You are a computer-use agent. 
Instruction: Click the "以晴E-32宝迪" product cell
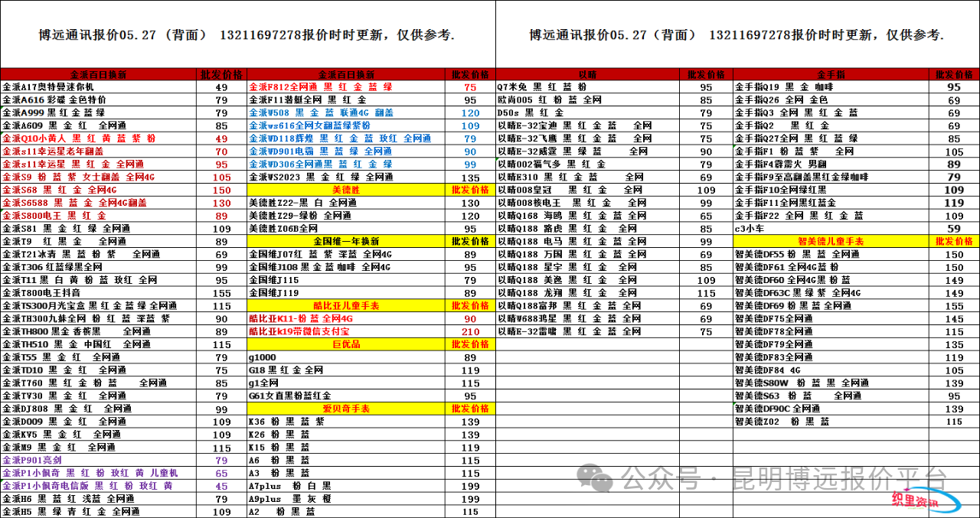[x=587, y=125]
